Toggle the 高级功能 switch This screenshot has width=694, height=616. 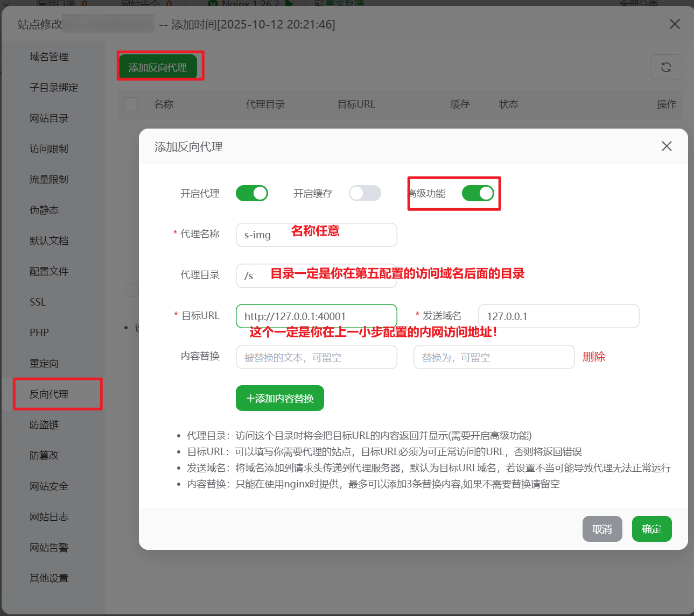point(478,193)
